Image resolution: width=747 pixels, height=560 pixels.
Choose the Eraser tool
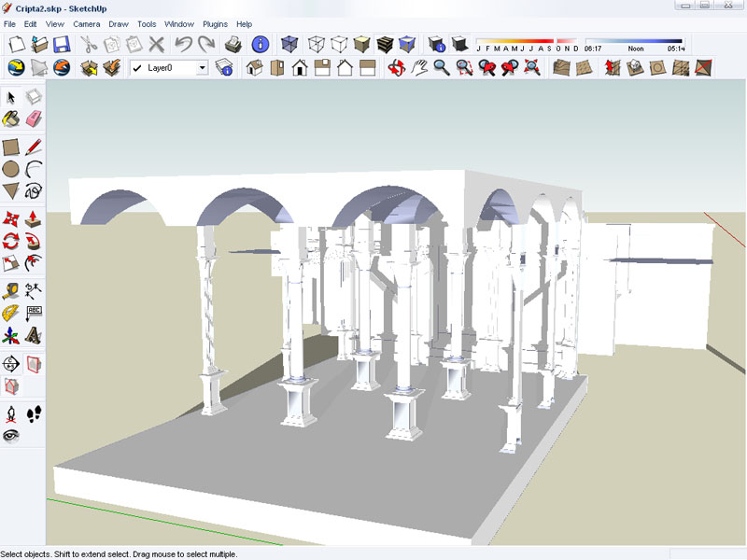34,119
